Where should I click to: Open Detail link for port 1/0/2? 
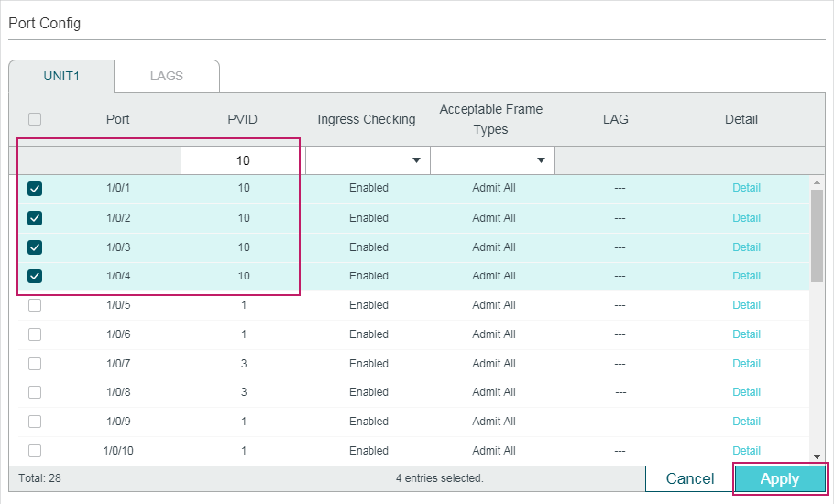point(746,218)
